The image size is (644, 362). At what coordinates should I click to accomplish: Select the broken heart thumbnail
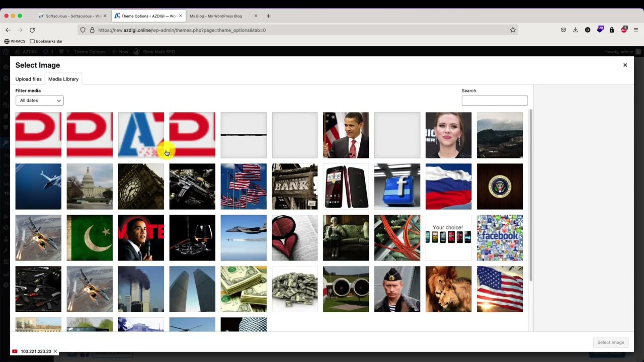295,238
